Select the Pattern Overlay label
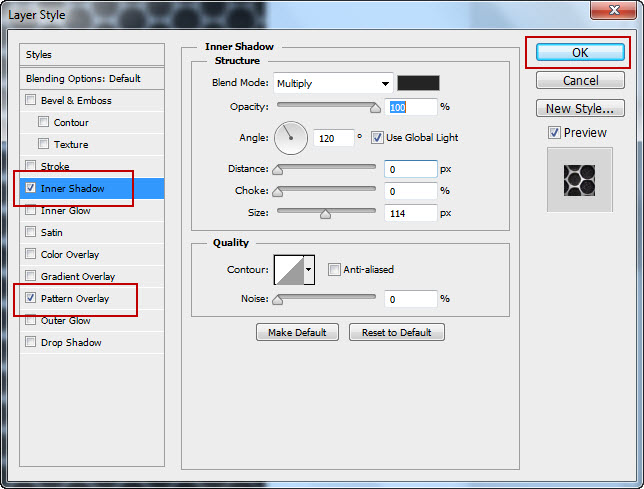The width and height of the screenshot is (644, 489). 75,298
